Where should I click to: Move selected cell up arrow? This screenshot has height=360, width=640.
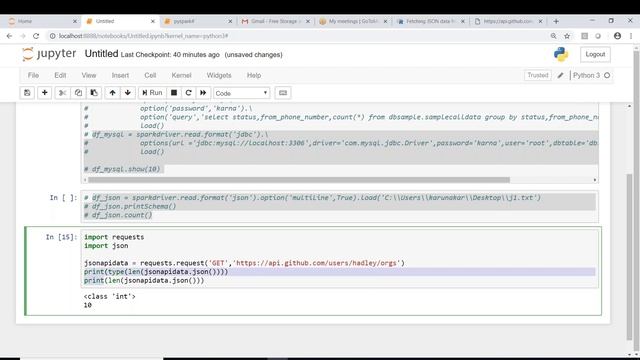(112, 93)
